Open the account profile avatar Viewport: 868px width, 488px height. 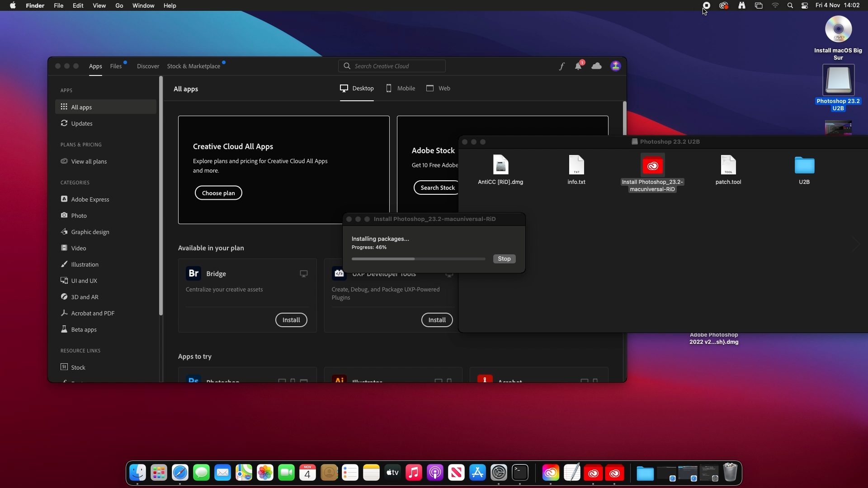[615, 66]
